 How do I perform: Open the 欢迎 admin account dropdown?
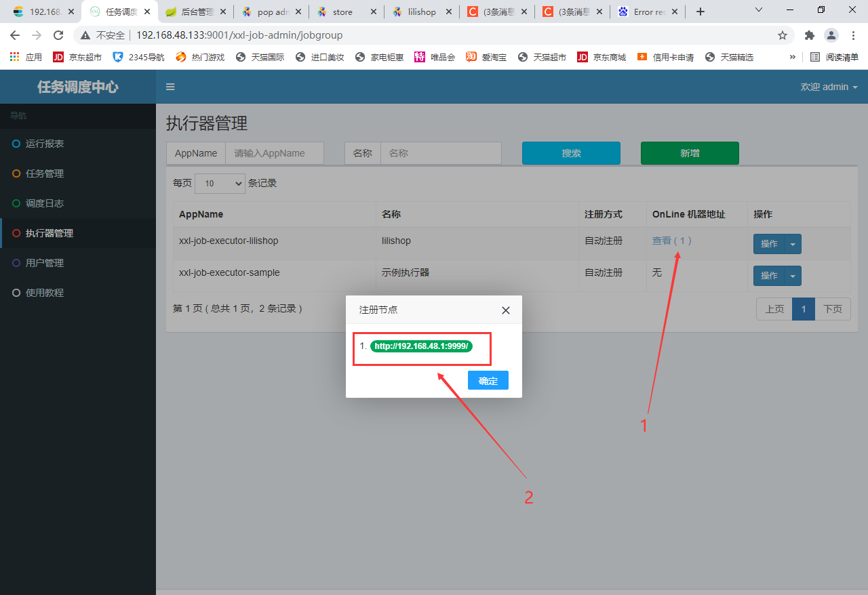pos(829,87)
